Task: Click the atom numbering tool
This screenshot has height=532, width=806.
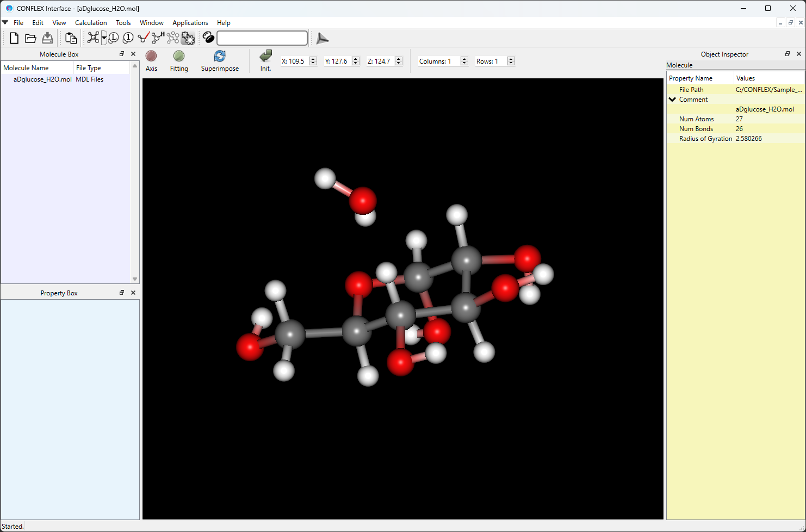Action: (127, 38)
